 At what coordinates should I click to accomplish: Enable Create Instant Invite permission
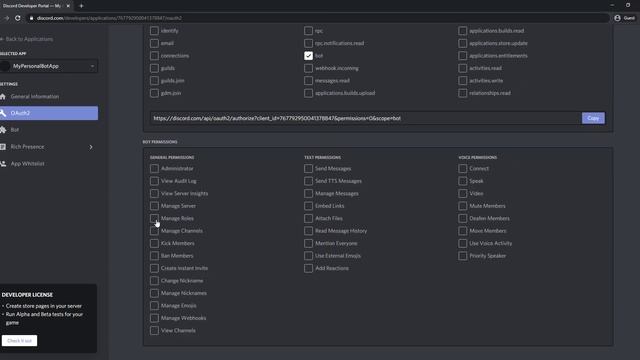click(154, 268)
